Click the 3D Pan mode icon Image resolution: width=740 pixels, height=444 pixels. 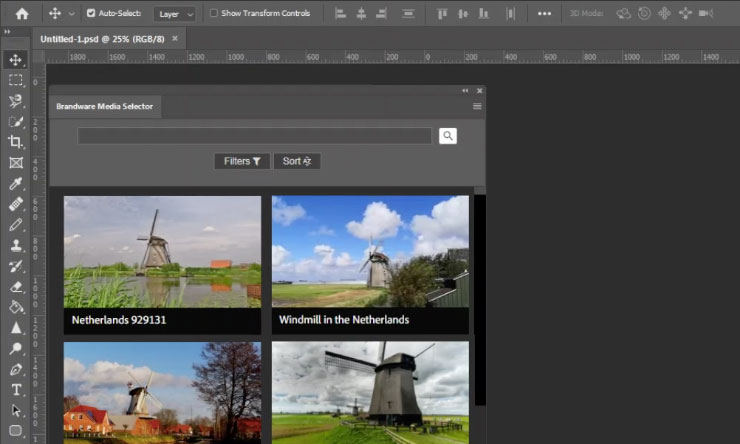(x=664, y=14)
